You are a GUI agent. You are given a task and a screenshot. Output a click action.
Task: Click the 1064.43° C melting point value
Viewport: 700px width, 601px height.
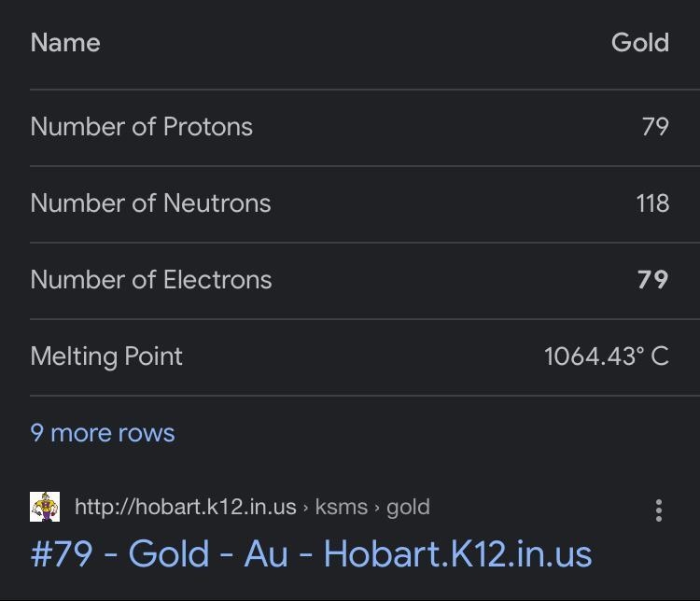(607, 356)
